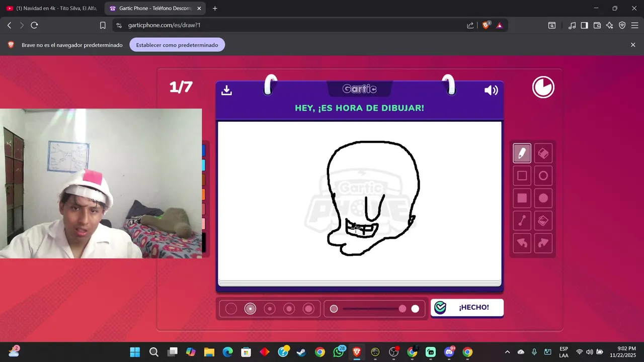This screenshot has height=362, width=644.
Task: Open the clock and calendar flyout
Action: coord(622,352)
